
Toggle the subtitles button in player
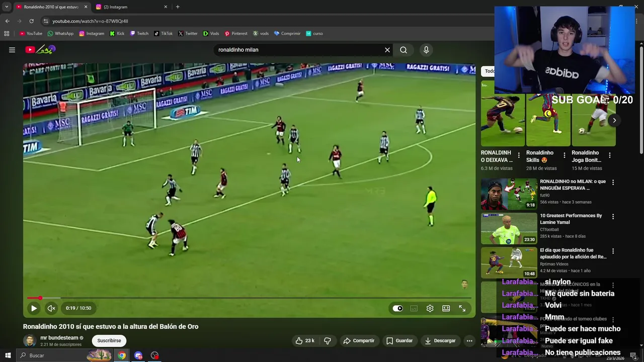(x=414, y=308)
